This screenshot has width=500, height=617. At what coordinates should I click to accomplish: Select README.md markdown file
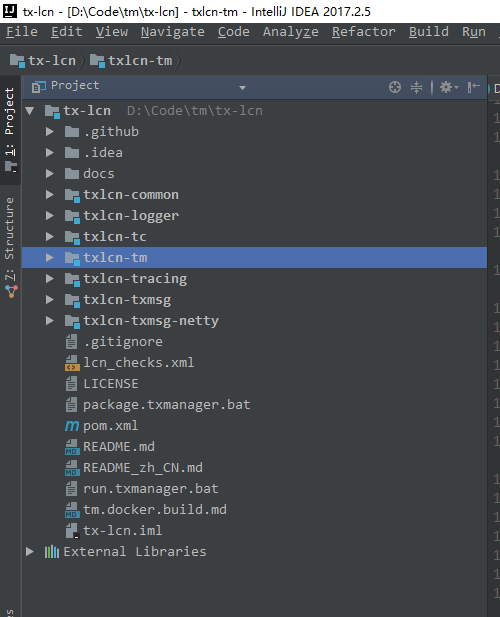pyautogui.click(x=119, y=447)
